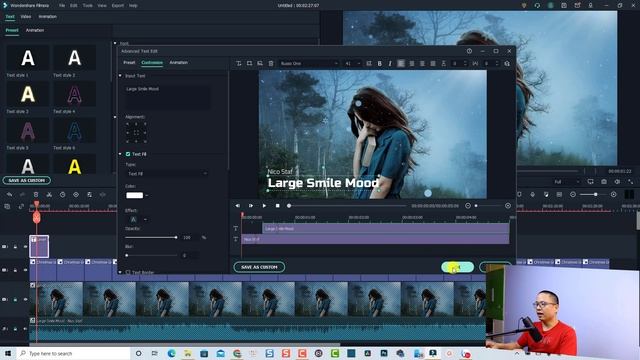Click the timeline zoom slider handle

(596, 195)
